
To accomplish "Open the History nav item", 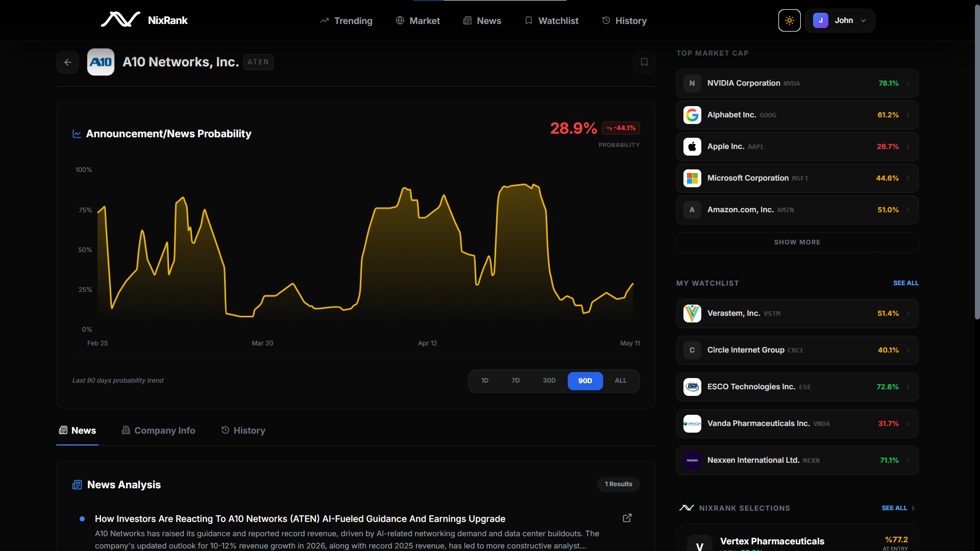I will 624,21.
